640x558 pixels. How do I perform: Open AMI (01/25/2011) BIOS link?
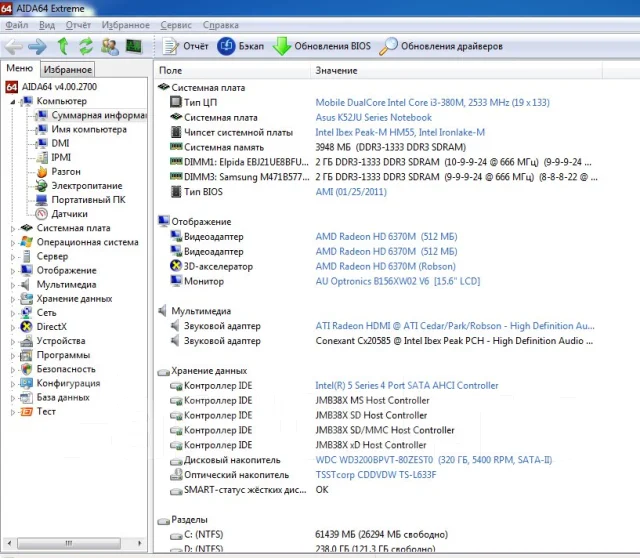pyautogui.click(x=351, y=192)
